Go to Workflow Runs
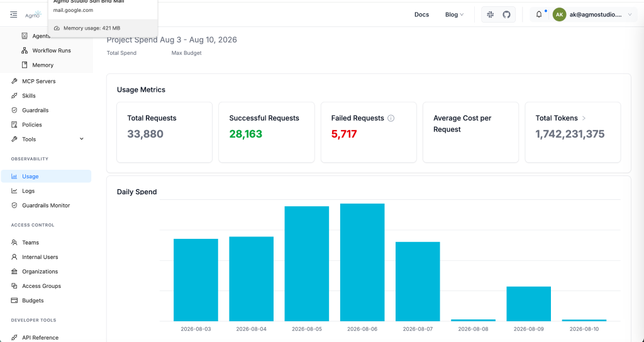This screenshot has height=342, width=644. tap(52, 50)
